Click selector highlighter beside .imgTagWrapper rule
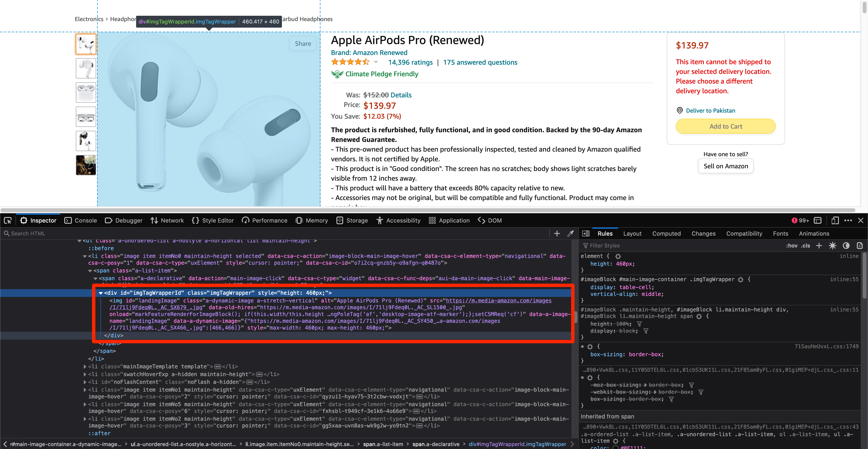This screenshot has width=868, height=449. pos(740,279)
